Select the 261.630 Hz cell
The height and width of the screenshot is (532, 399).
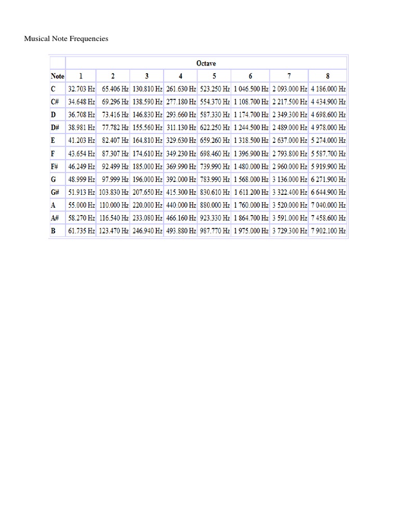coord(181,89)
